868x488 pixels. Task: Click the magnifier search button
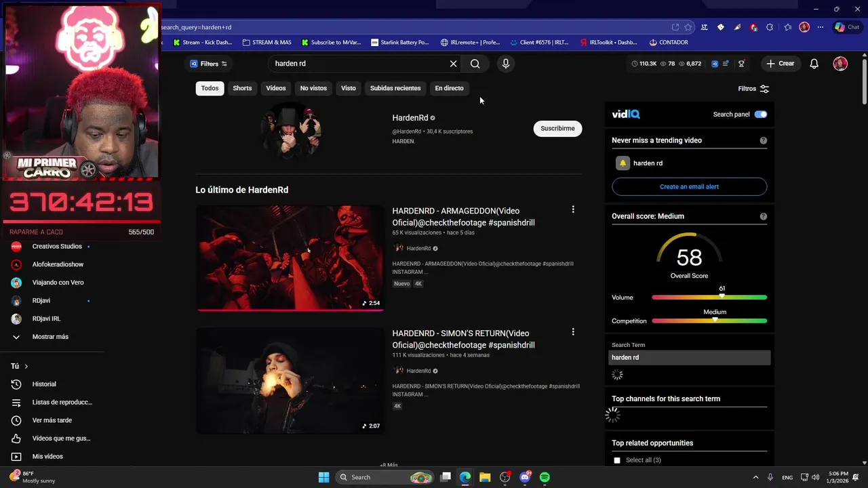(x=475, y=64)
